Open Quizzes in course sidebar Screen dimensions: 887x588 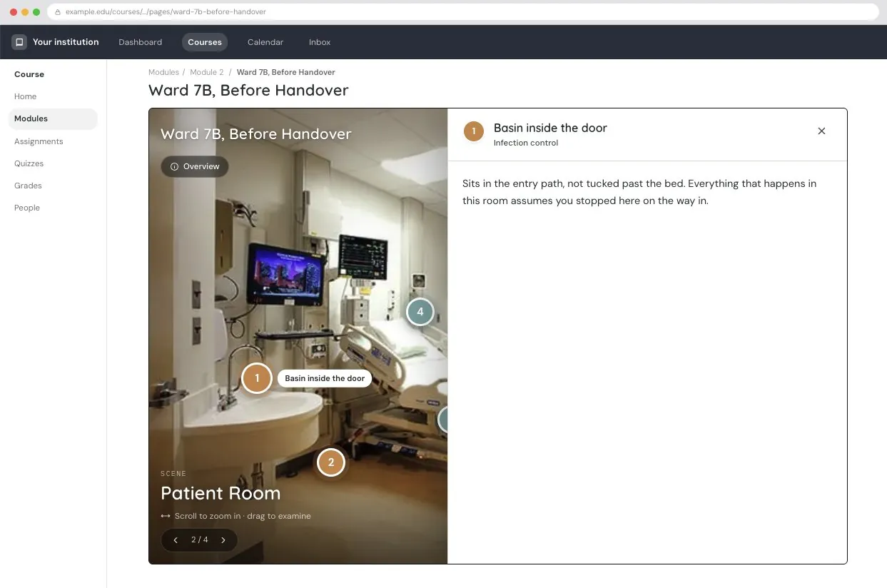(x=29, y=163)
